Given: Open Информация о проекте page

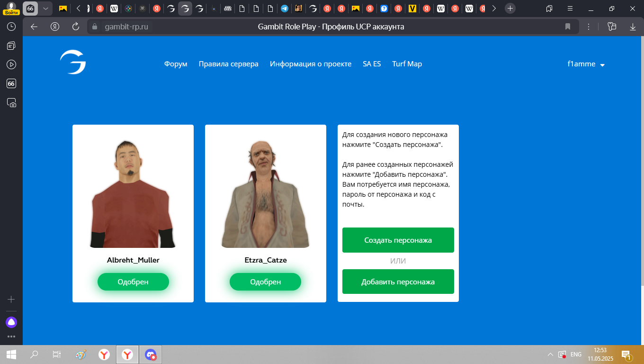Looking at the screenshot, I should (x=311, y=64).
